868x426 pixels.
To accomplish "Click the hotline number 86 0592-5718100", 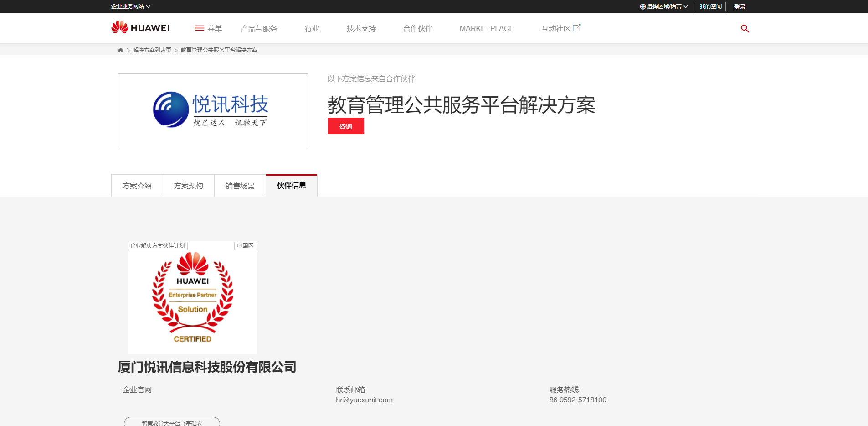I will click(x=578, y=400).
